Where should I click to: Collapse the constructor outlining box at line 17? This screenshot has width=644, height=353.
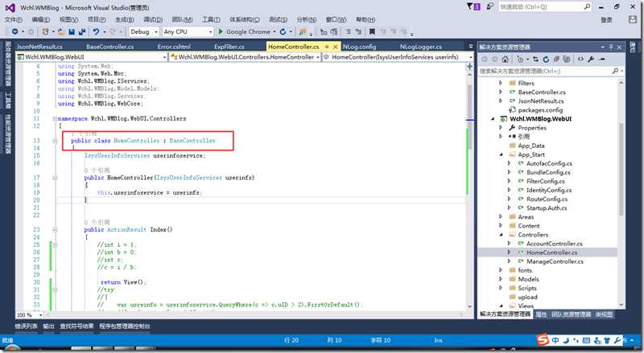(55, 178)
